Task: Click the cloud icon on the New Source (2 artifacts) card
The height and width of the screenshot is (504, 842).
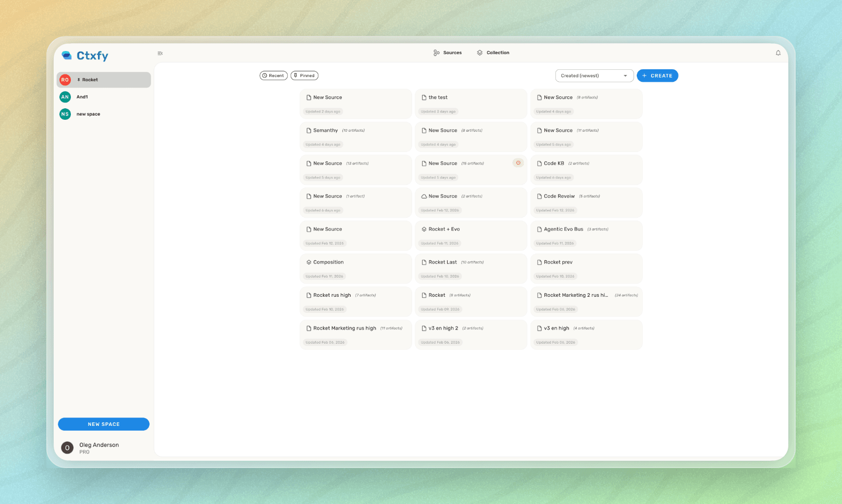Action: click(424, 196)
